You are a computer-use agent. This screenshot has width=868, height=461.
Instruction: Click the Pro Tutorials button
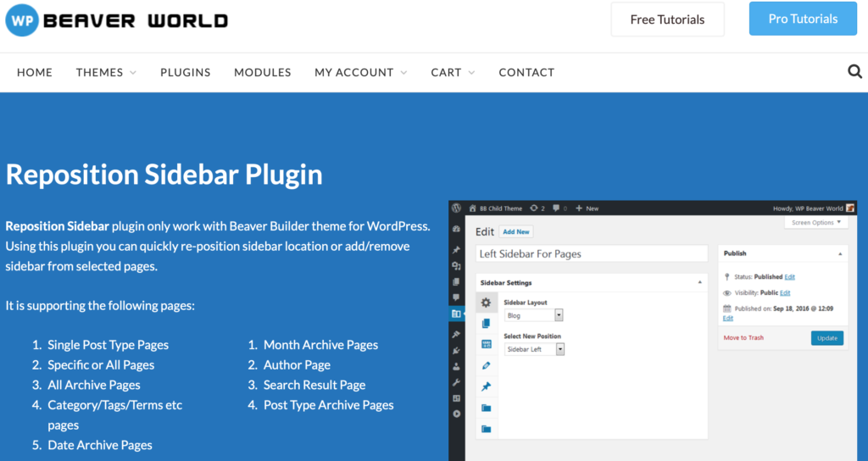[x=804, y=19]
